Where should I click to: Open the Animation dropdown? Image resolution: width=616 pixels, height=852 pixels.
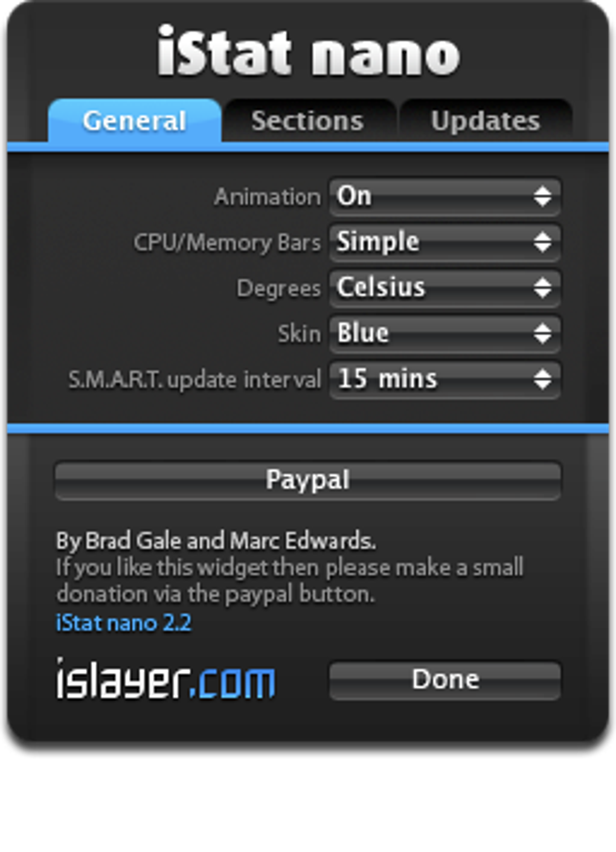point(445,196)
